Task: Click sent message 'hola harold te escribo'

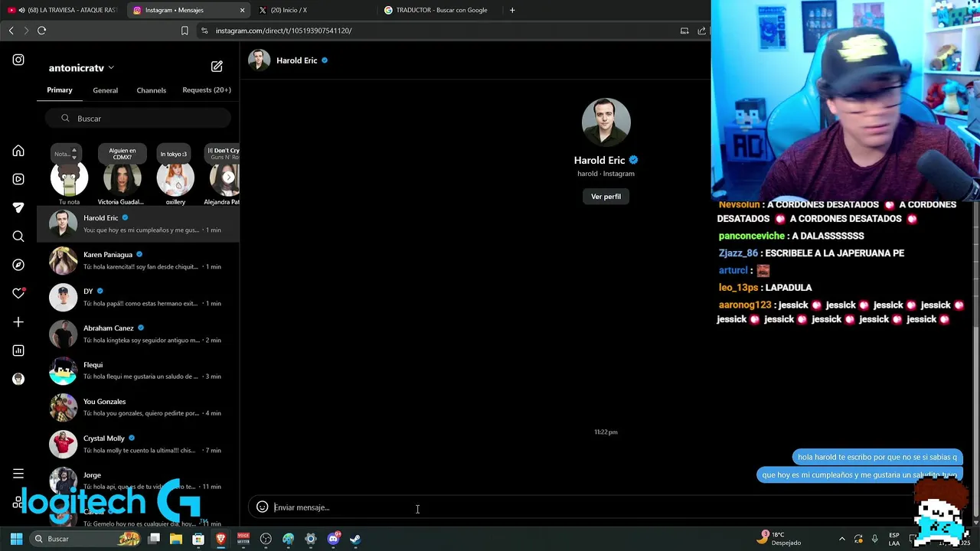Action: coord(877,457)
